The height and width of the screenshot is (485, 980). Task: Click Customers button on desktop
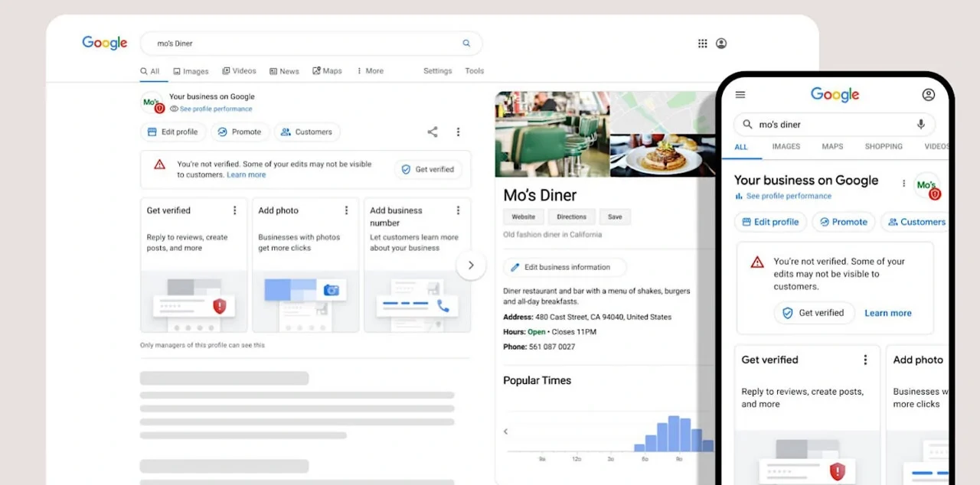(307, 132)
